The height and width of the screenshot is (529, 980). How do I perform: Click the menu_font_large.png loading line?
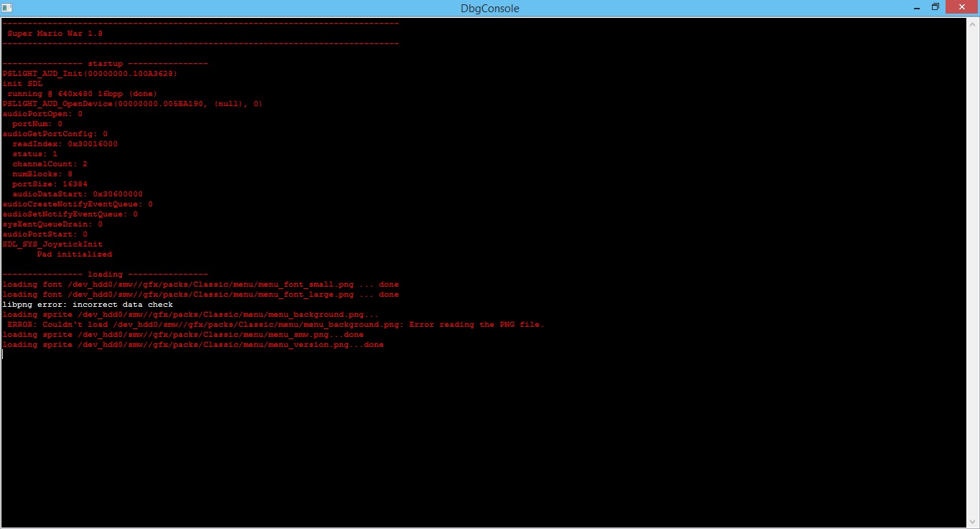coord(201,295)
